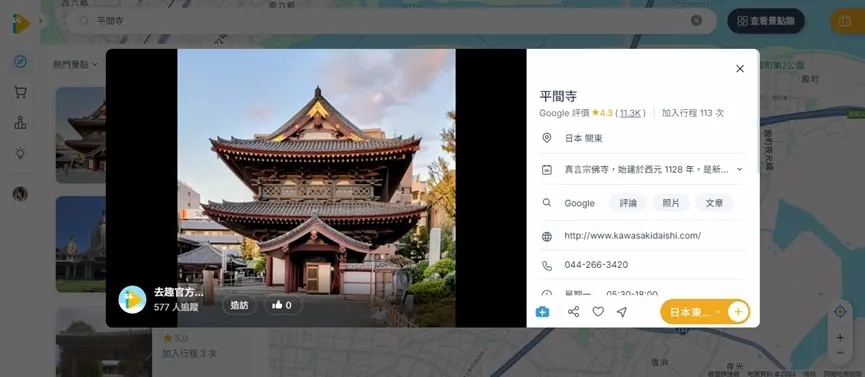The width and height of the screenshot is (865, 377).
Task: Open the lightbulb ideas sidebar icon
Action: [x=20, y=153]
